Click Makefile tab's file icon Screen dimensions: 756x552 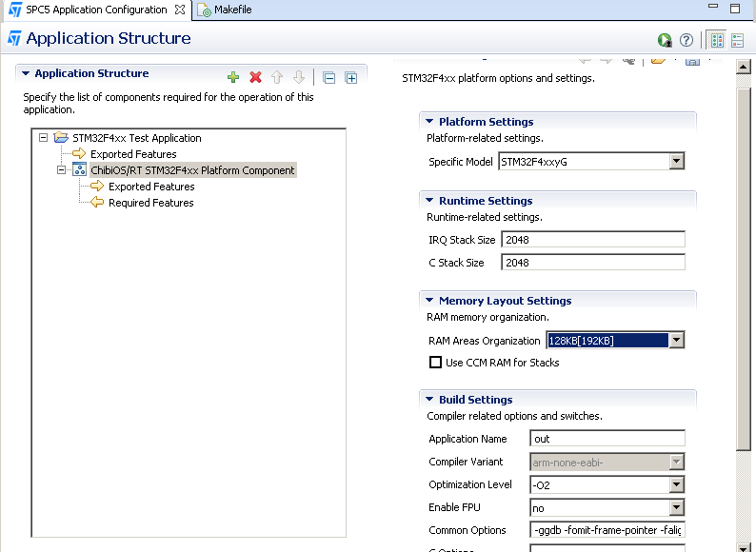click(204, 10)
